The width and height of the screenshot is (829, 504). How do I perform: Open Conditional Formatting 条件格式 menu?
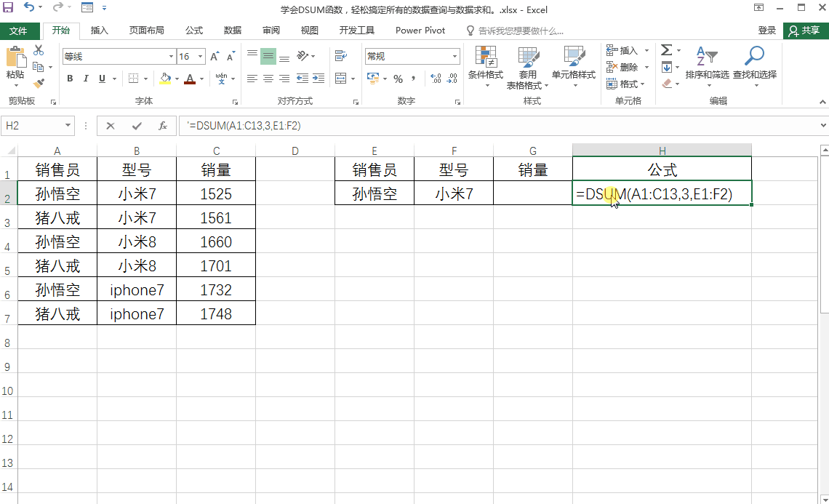[x=485, y=66]
